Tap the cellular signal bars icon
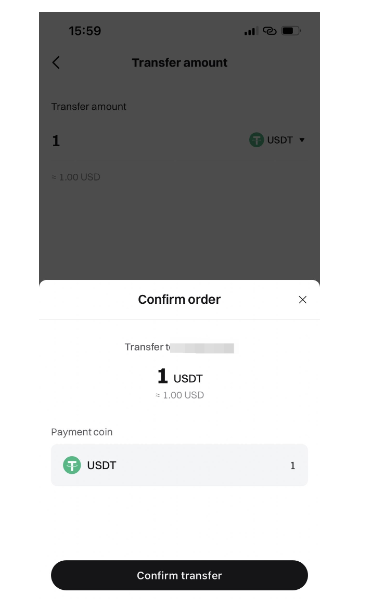This screenshot has width=381, height=599. coord(251,31)
